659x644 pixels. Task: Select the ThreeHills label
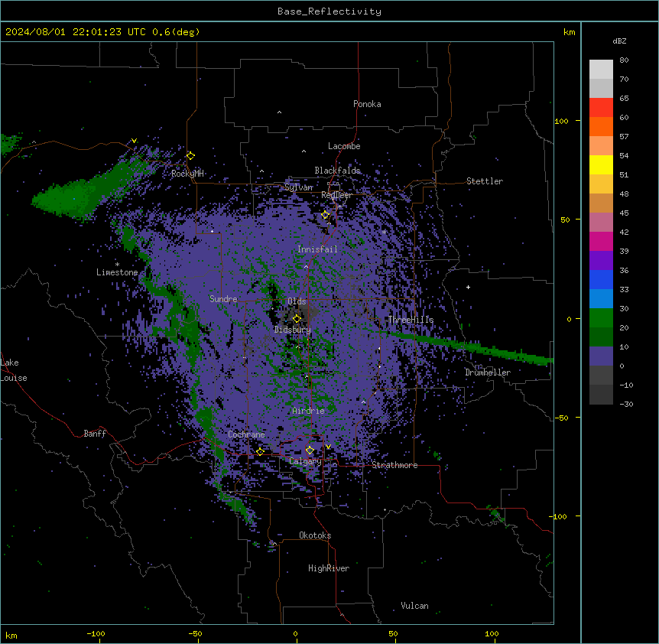[x=411, y=320]
